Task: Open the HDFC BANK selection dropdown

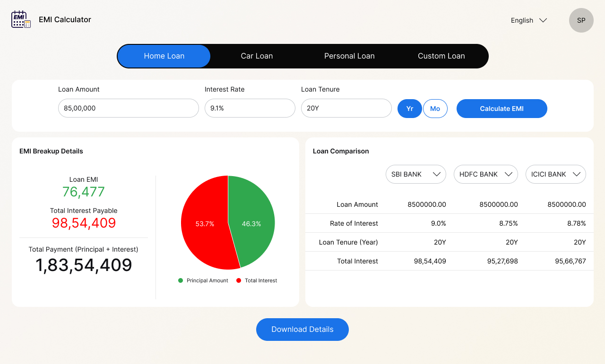Action: (486, 174)
